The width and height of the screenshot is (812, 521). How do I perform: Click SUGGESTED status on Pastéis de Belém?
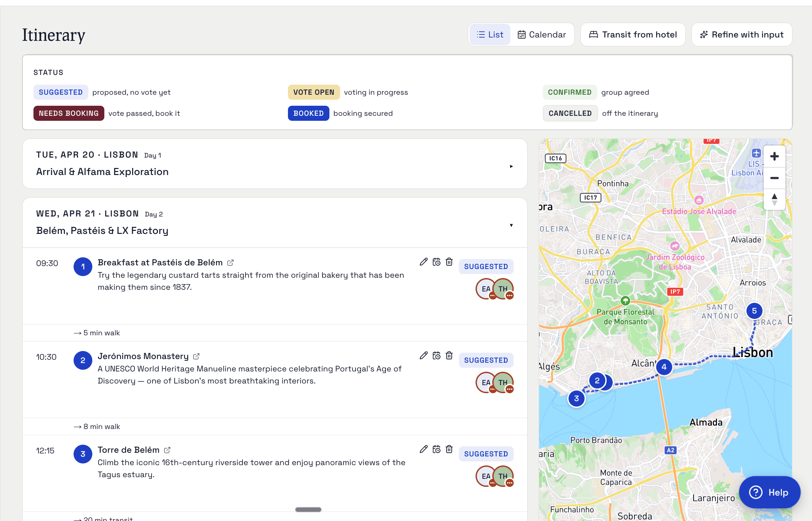pos(486,267)
